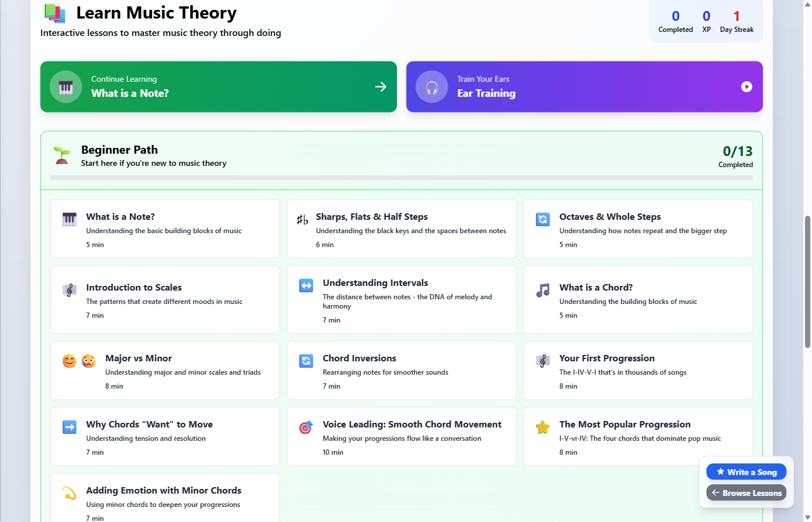Click the piano icon on the What is a Note card
Image resolution: width=812 pixels, height=522 pixels.
point(69,219)
